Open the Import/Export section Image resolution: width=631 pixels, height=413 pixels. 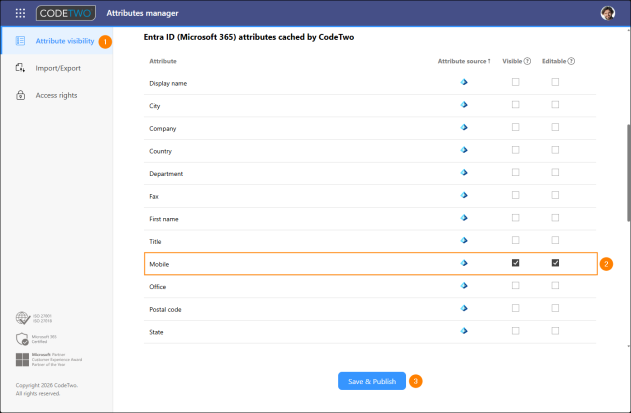pos(57,68)
